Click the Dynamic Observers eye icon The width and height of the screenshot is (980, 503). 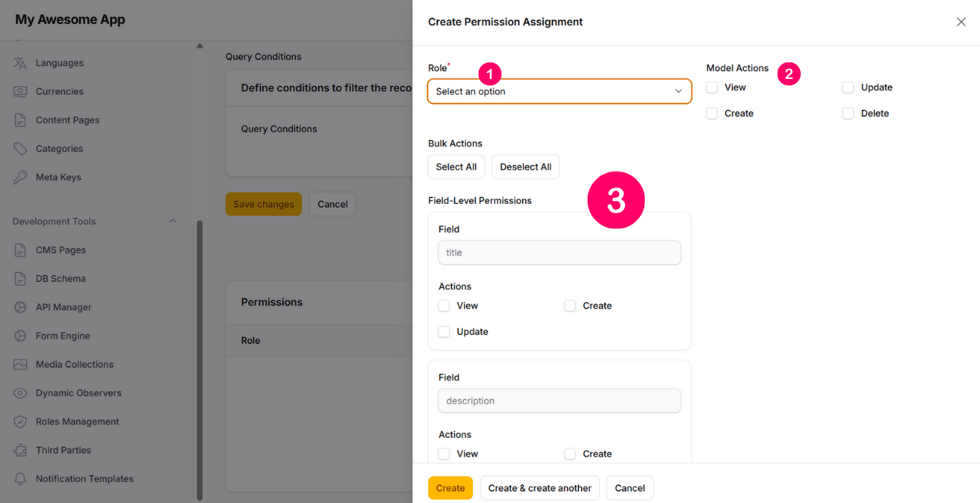(x=20, y=393)
